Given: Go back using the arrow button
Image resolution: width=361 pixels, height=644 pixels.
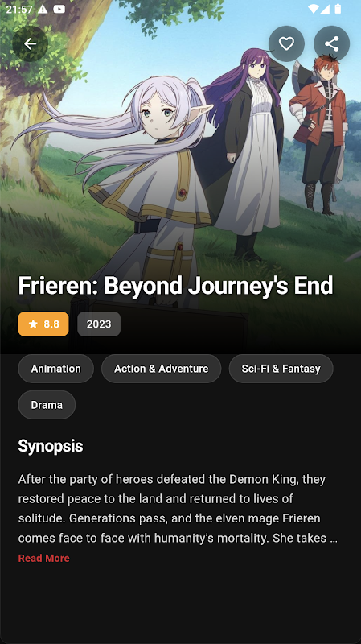Looking at the screenshot, I should click(x=31, y=44).
